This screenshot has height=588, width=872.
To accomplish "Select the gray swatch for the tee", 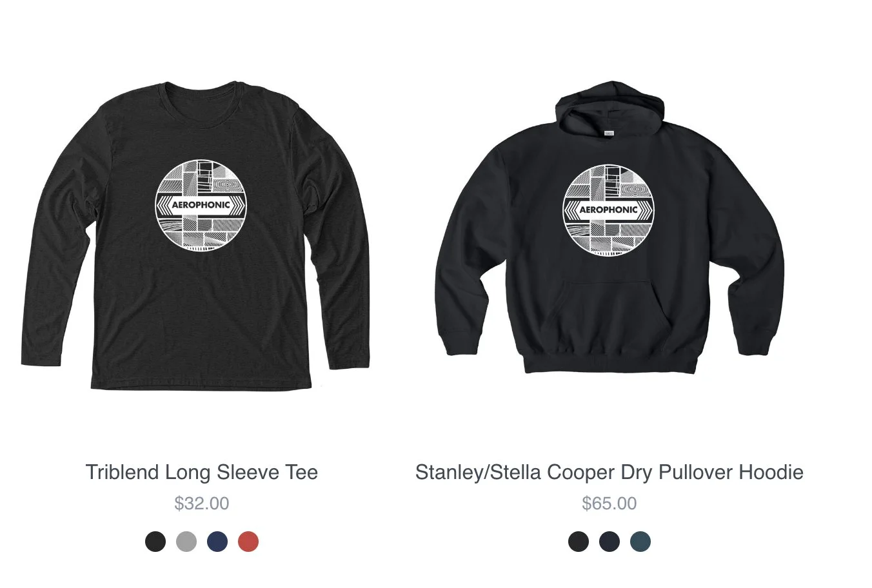I will 186,542.
